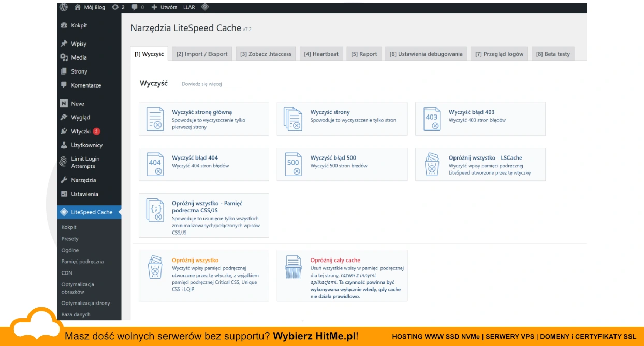Click the HitMe cloud logo in banner
The height and width of the screenshot is (346, 644).
(36, 325)
